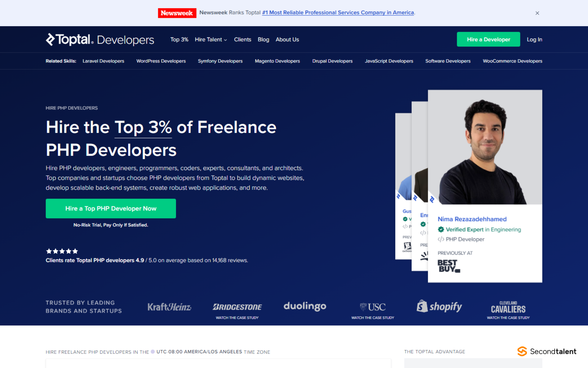Watch the USC case study
The width and height of the screenshot is (588, 368).
coord(373,318)
